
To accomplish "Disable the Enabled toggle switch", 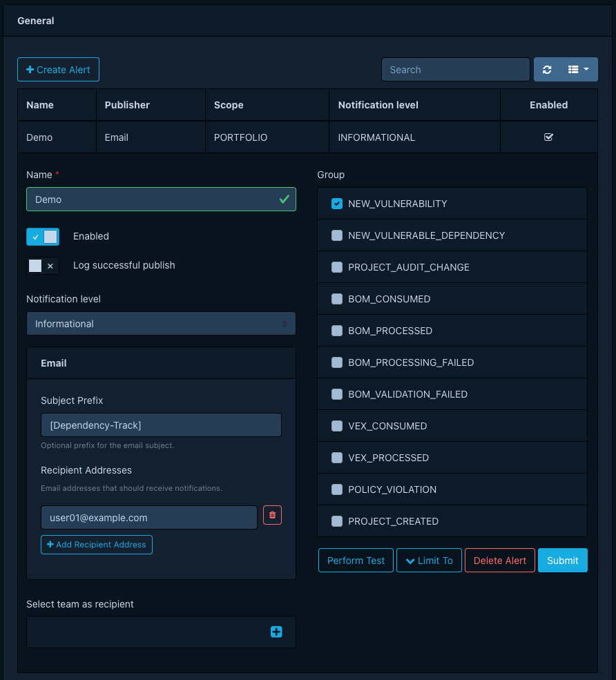I will coord(43,236).
